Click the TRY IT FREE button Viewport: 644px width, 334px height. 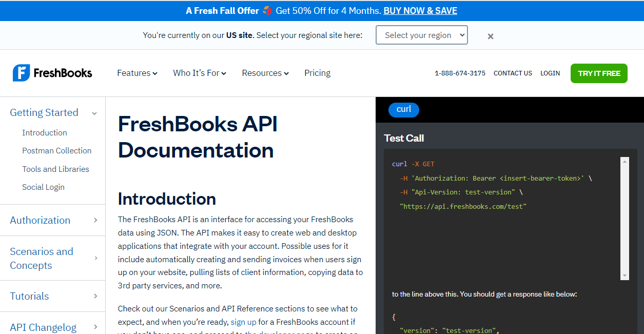(599, 73)
